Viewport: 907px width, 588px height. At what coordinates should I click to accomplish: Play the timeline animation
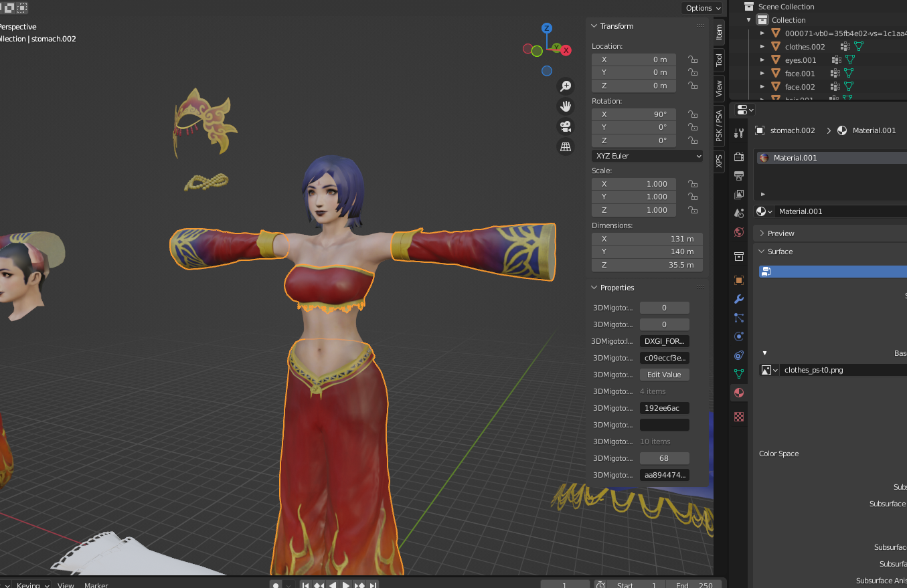(346, 585)
